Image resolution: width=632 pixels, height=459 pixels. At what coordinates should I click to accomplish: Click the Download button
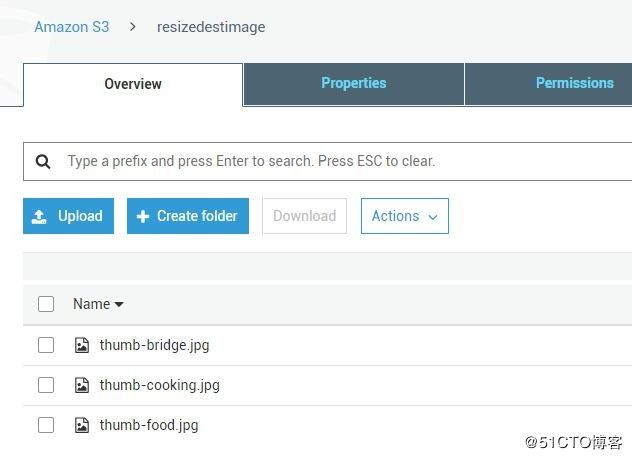(305, 216)
